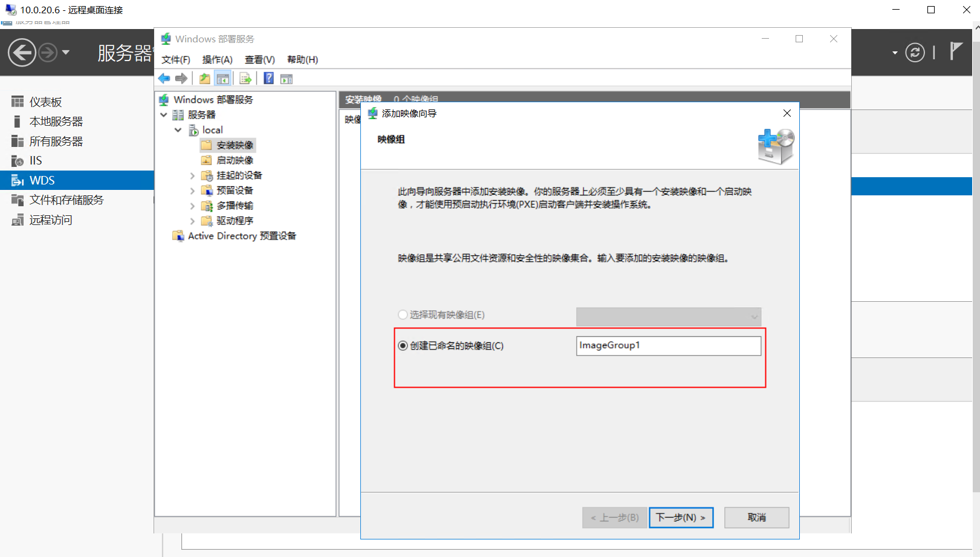The width and height of the screenshot is (980, 557).
Task: Open the 文件(F) menu
Action: click(x=176, y=59)
